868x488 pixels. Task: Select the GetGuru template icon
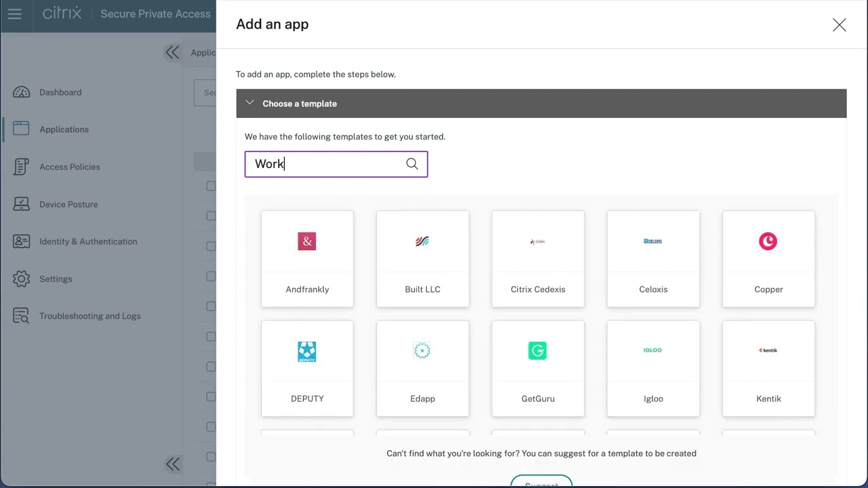coord(537,350)
